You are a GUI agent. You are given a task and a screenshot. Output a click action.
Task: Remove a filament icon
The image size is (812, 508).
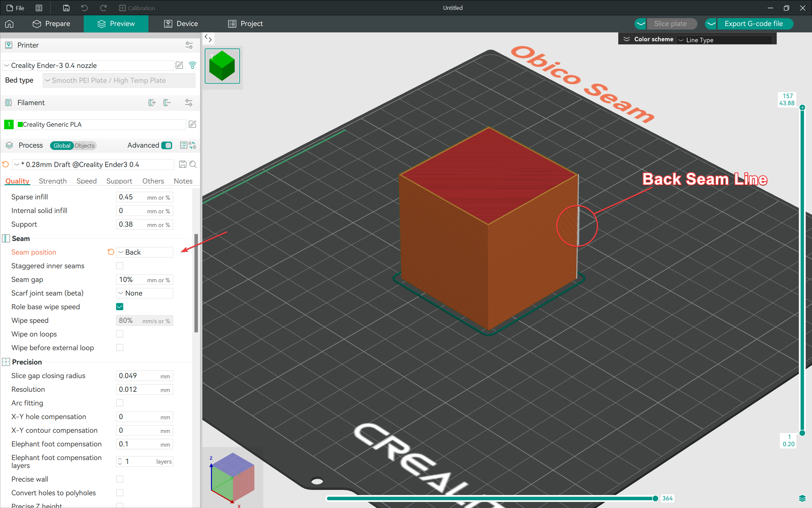pyautogui.click(x=167, y=103)
